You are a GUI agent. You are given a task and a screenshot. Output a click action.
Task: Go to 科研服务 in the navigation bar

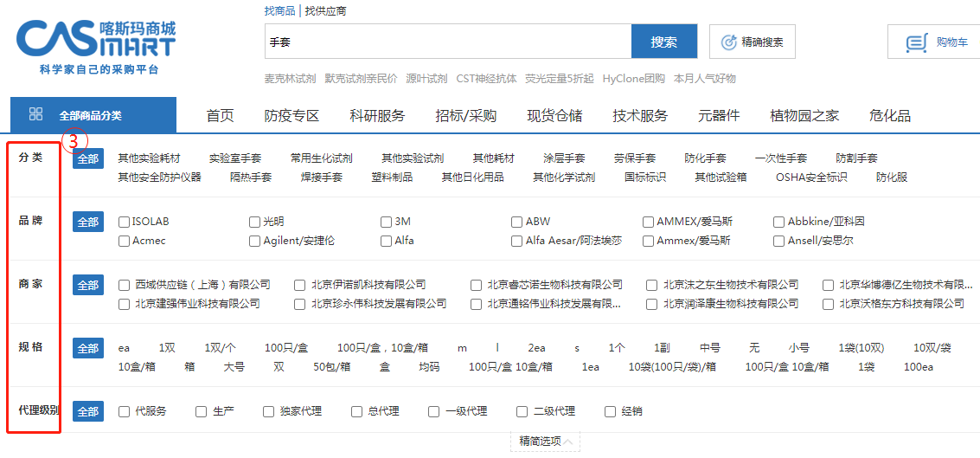pyautogui.click(x=376, y=116)
